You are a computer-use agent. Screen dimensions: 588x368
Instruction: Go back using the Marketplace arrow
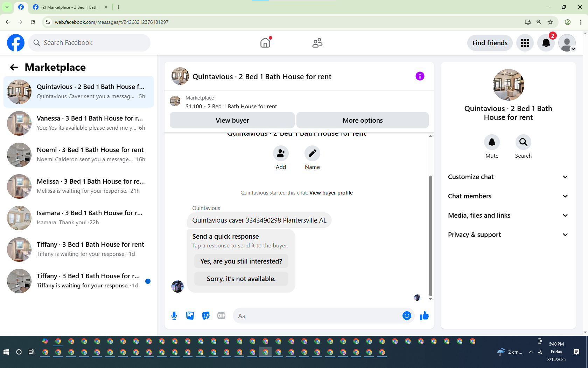click(14, 67)
